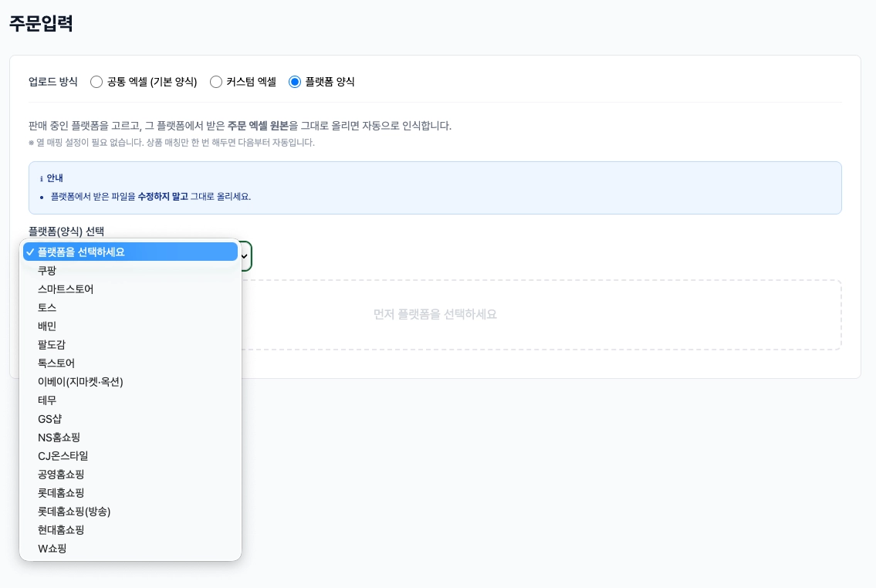
Task: Select 공영홈쇼핑 in the list
Action: [x=130, y=475]
